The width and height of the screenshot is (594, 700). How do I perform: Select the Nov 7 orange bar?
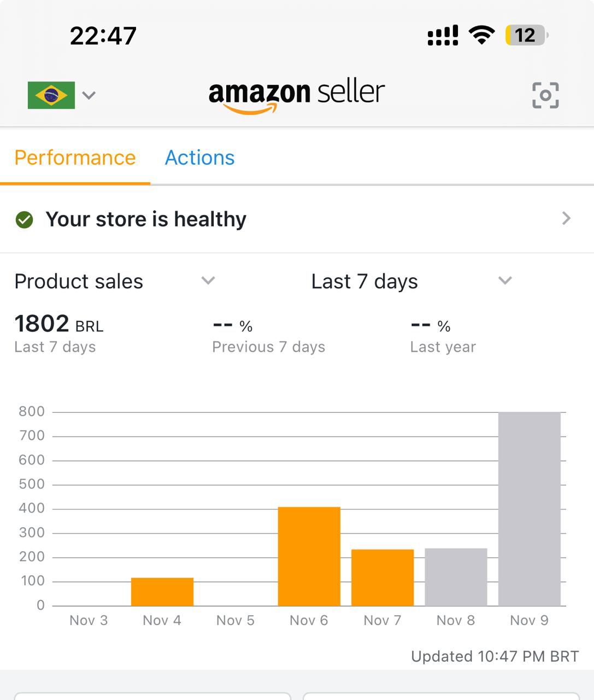(x=383, y=577)
